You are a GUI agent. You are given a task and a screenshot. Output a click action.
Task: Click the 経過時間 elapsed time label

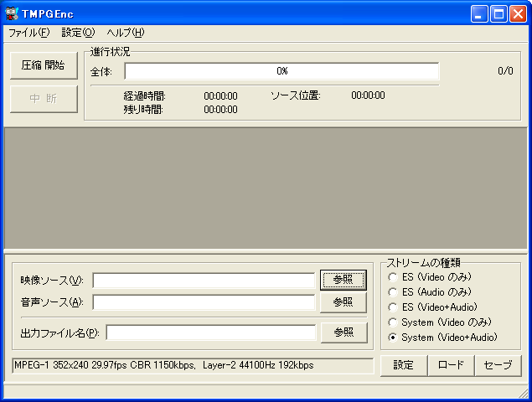pos(145,96)
